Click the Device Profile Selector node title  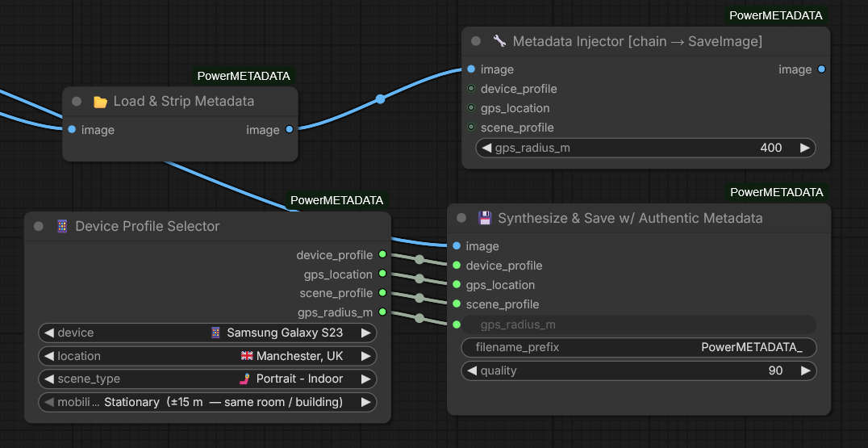[148, 226]
